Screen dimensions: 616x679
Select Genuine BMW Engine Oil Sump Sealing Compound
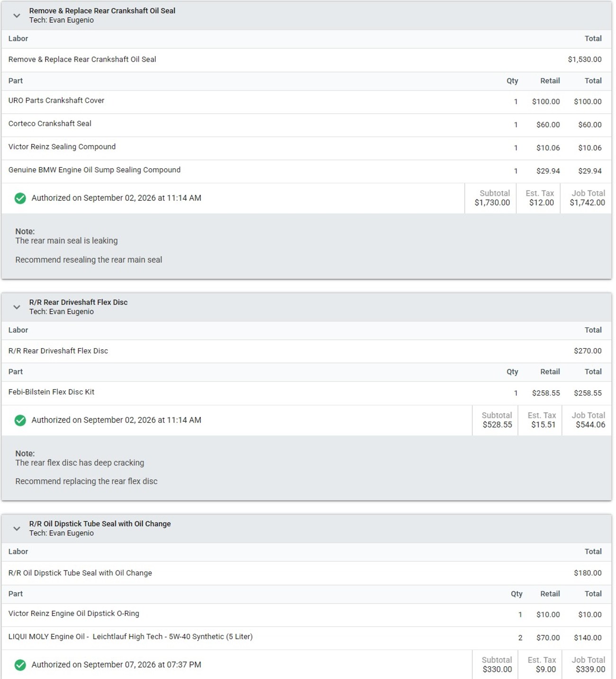click(306, 172)
